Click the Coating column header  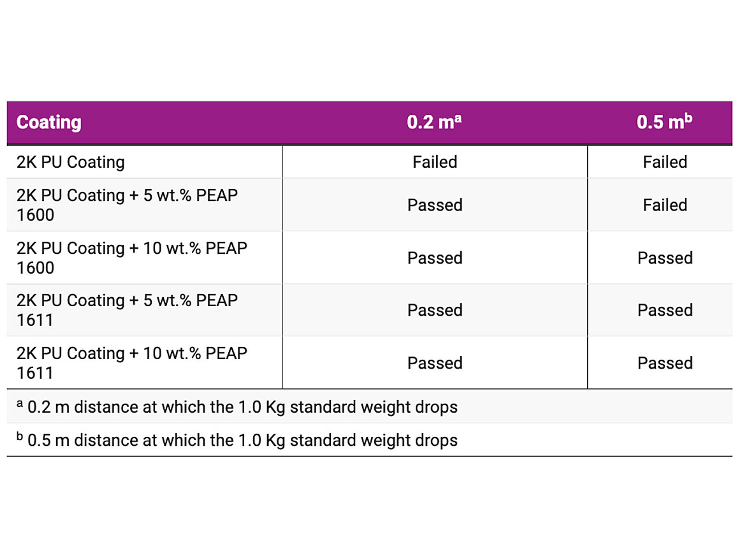coord(49,122)
